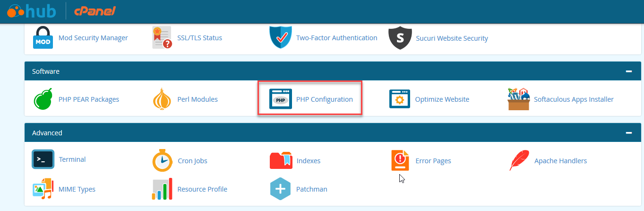Collapse the Software section
Screen dimensions: 644x211
click(x=628, y=71)
